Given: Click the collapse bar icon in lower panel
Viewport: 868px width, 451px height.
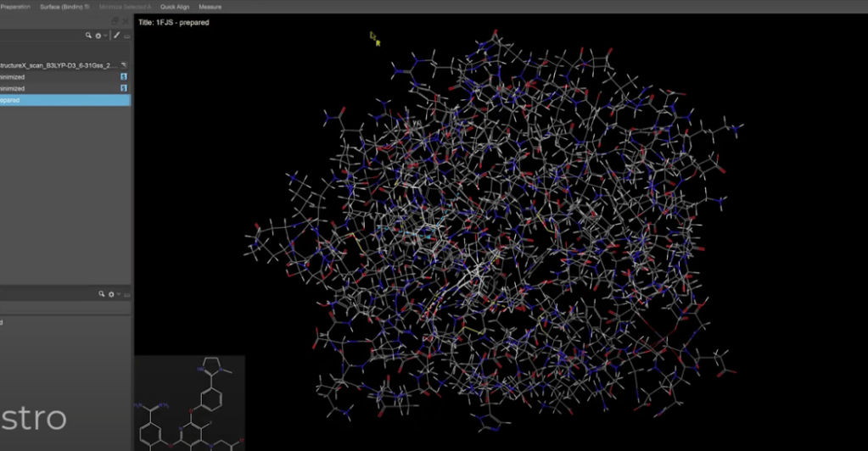Looking at the screenshot, I should [x=126, y=295].
